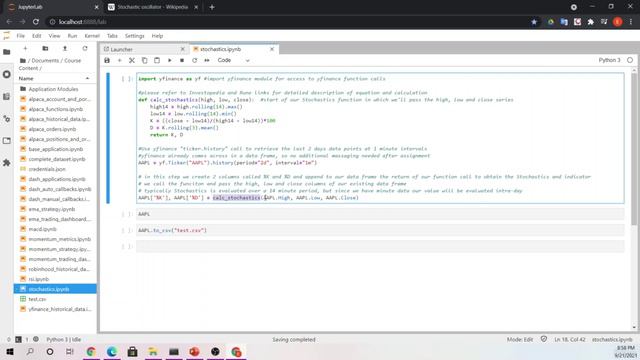
Task: Open the cell type Code dropdown
Action: click(x=233, y=60)
